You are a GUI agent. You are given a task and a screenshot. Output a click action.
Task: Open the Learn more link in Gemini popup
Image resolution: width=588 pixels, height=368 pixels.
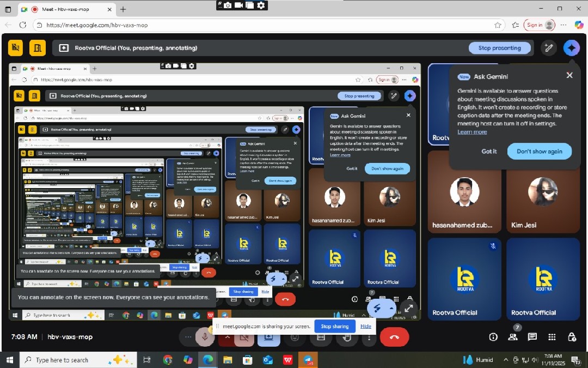coord(472,132)
